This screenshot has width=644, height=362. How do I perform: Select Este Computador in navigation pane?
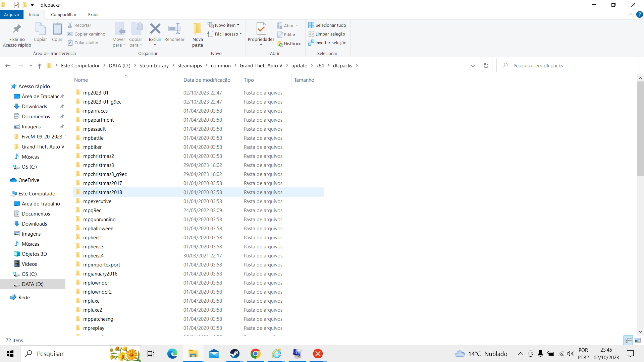coord(38,194)
